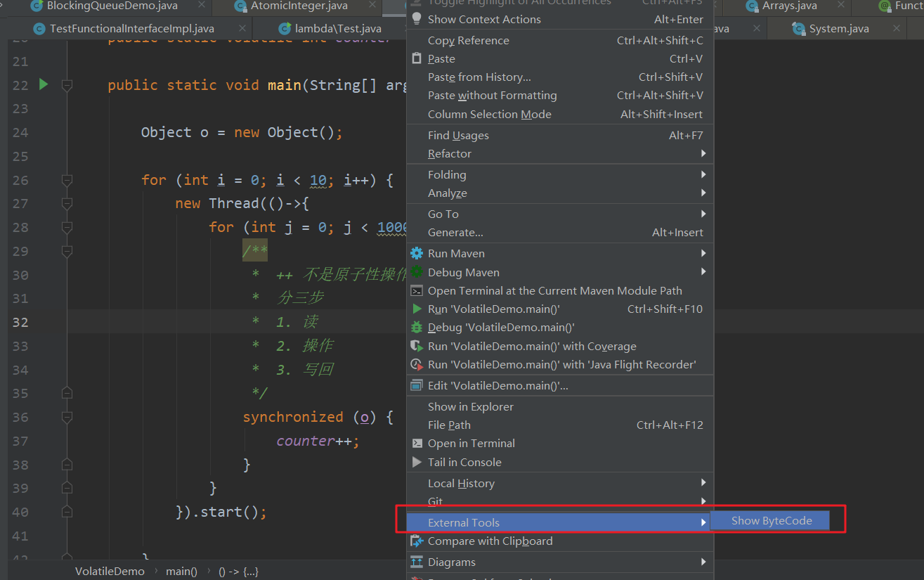Select Show ByteCode from External Tools submenu
Viewport: 924px width, 580px height.
pyautogui.click(x=771, y=521)
